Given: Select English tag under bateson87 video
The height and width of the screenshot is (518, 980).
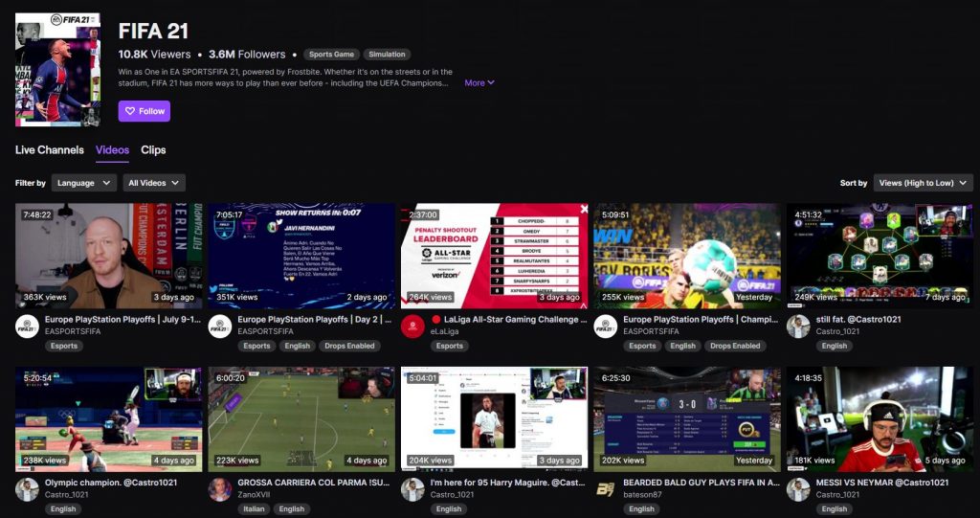Looking at the screenshot, I should pos(641,509).
